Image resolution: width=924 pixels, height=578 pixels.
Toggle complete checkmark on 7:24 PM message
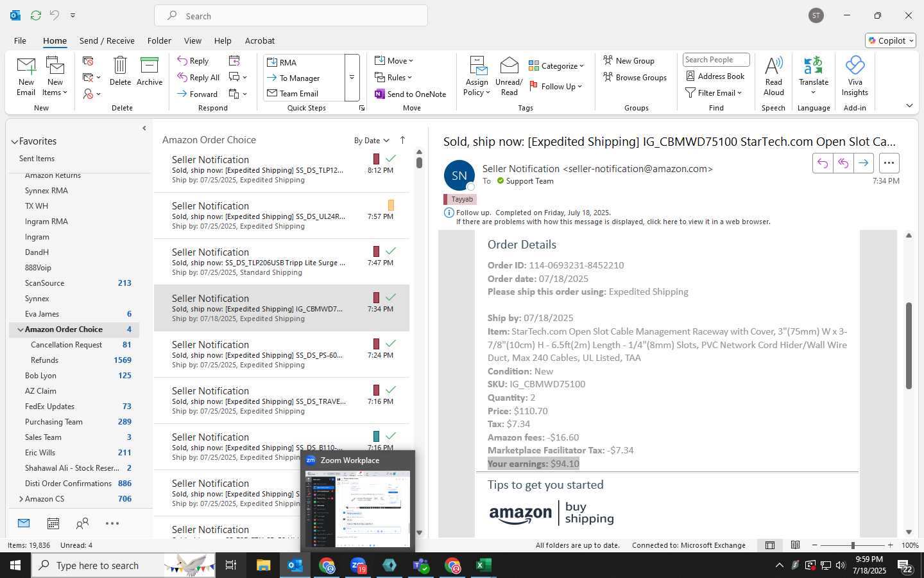(x=391, y=343)
